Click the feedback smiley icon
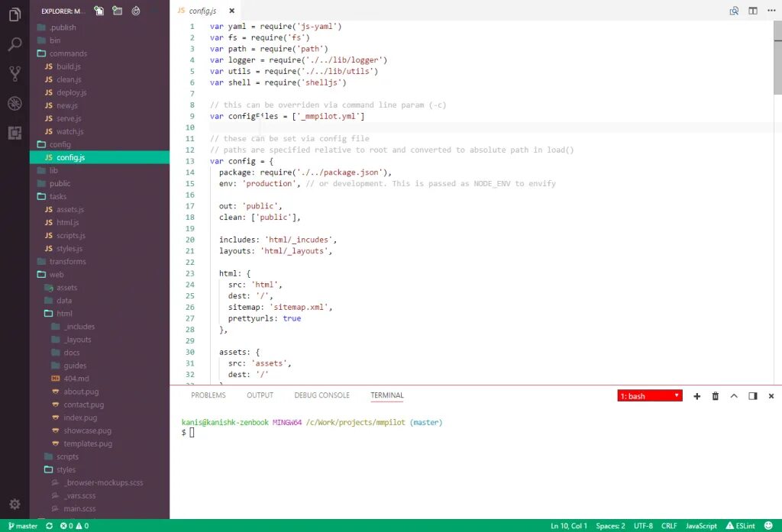Image resolution: width=782 pixels, height=532 pixels. [x=768, y=526]
